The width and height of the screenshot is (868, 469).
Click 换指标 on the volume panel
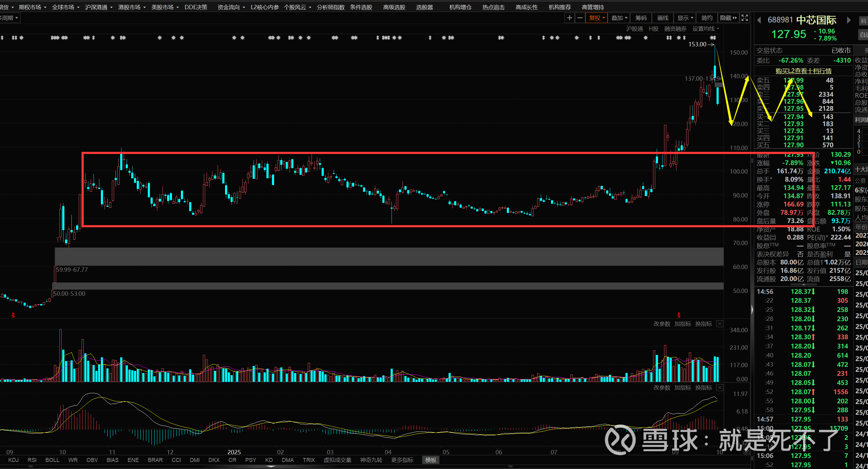pos(704,324)
